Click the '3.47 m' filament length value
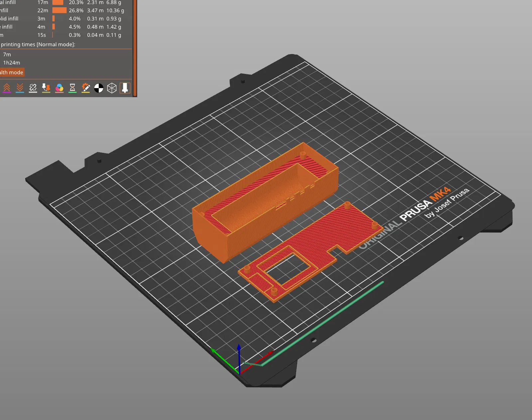The image size is (532, 420). pyautogui.click(x=95, y=11)
